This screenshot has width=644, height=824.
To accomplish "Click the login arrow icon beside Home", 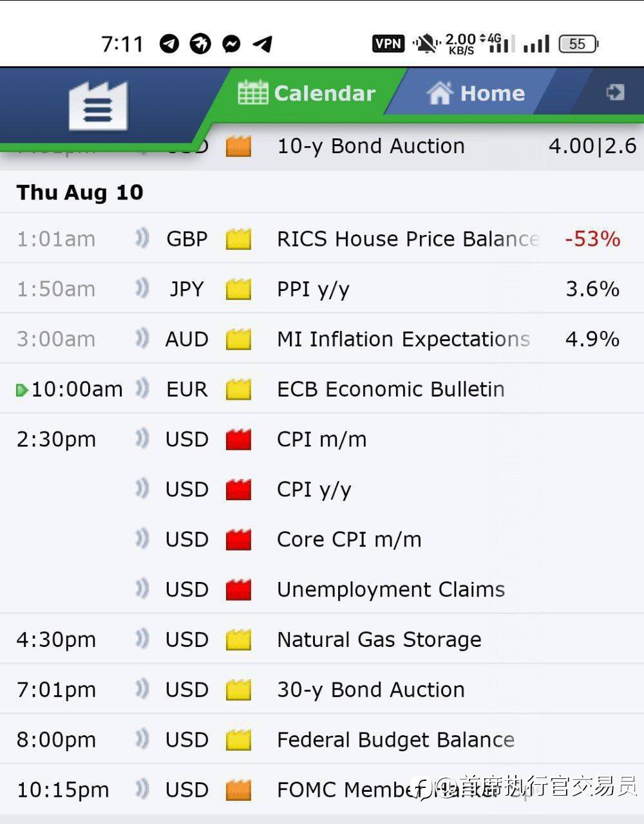I will 615,92.
